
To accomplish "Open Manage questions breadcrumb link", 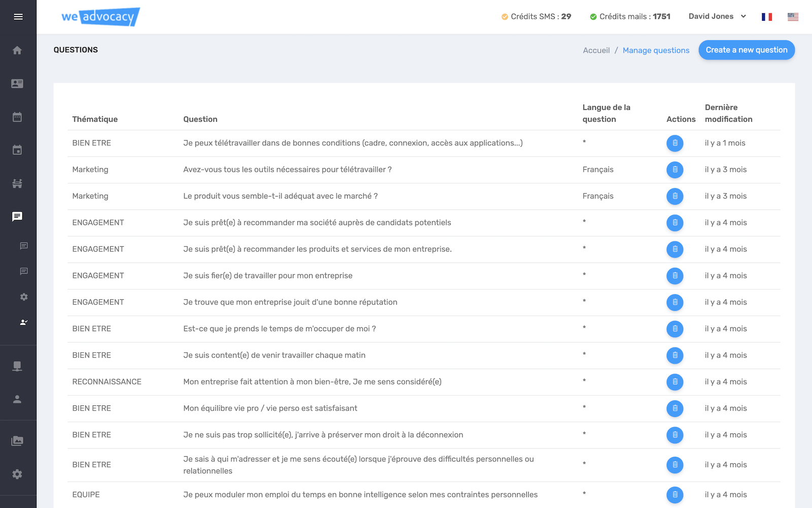I will point(656,50).
